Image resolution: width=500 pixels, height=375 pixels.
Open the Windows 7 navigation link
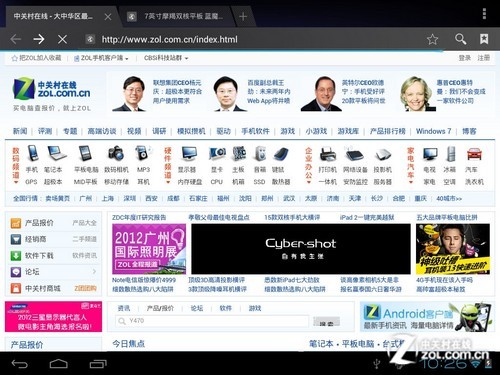(433, 131)
